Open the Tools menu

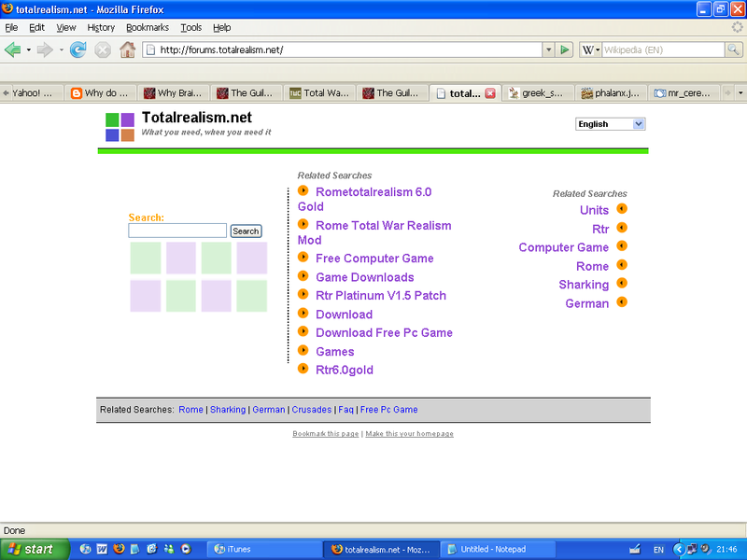tap(191, 28)
